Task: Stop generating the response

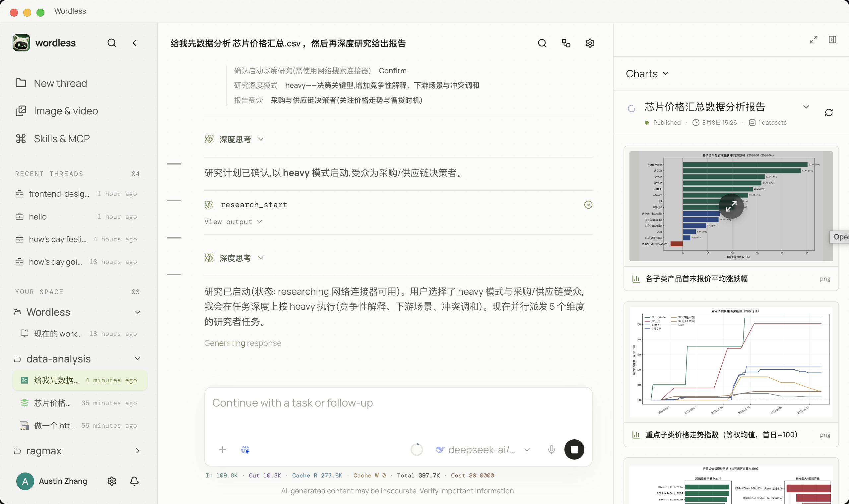Action: pos(574,450)
